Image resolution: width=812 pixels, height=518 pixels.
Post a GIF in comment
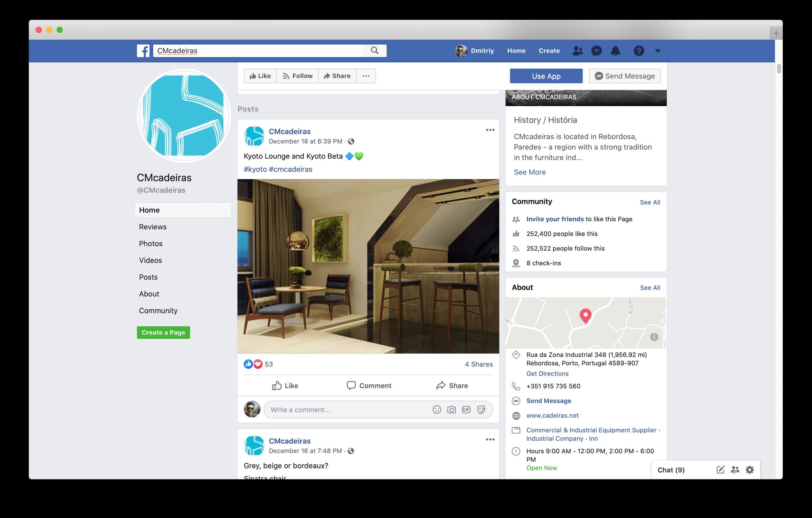pos(466,410)
